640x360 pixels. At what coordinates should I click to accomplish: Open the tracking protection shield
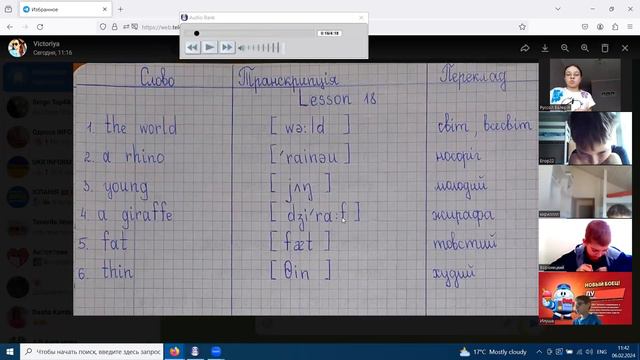click(x=103, y=27)
